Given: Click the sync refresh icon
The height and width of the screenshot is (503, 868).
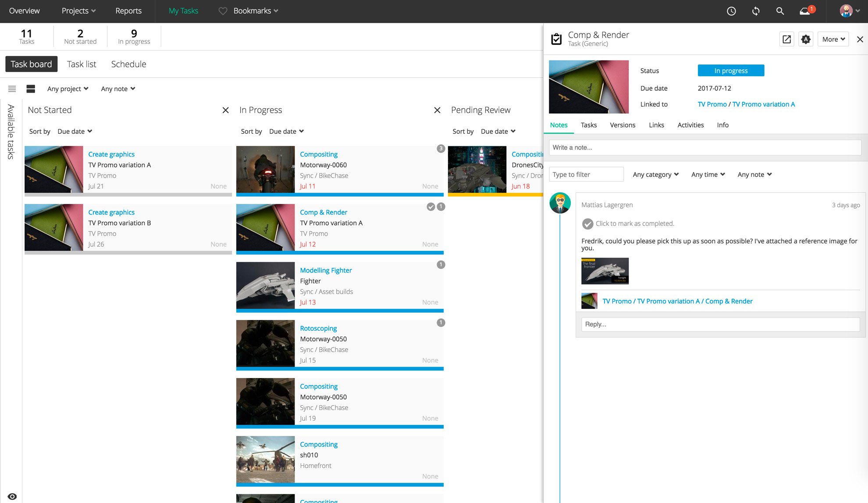Looking at the screenshot, I should coord(756,11).
